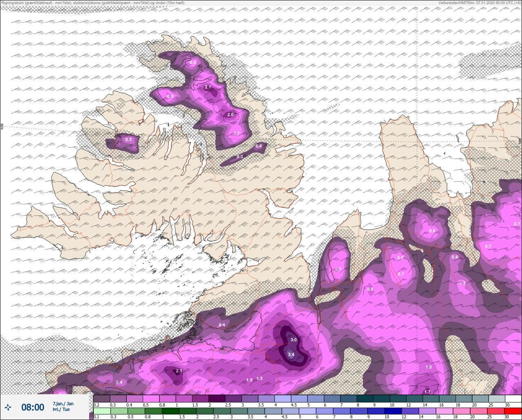Pick the light green swatch between 0.1 and 0.3

(102, 411)
